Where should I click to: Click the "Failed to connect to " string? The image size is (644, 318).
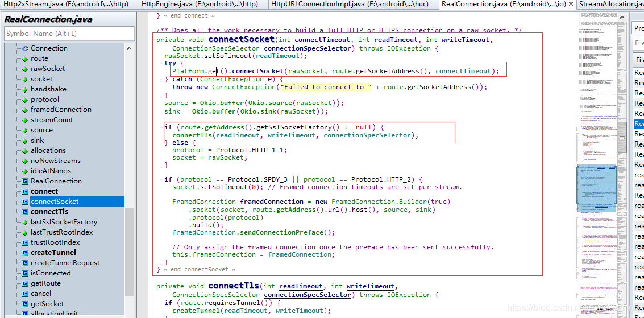[326, 87]
